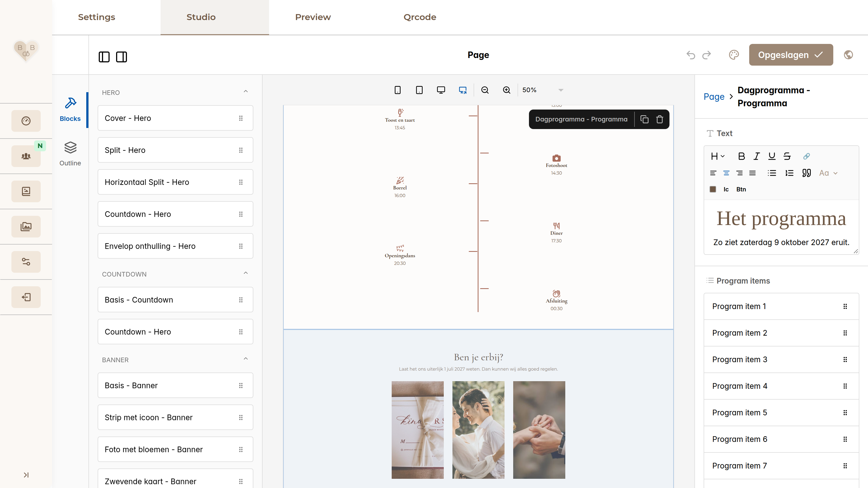
Task: Zoom out the canvas
Action: pyautogui.click(x=485, y=90)
